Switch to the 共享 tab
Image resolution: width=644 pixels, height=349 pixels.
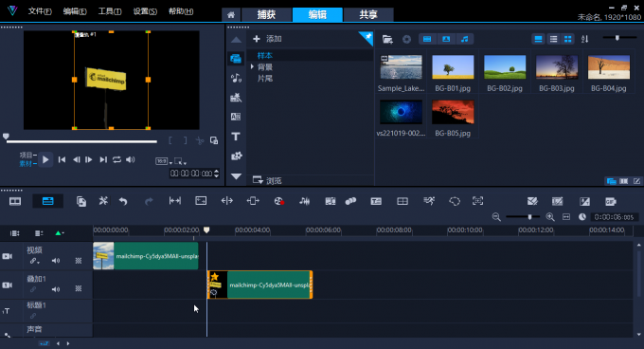point(368,15)
